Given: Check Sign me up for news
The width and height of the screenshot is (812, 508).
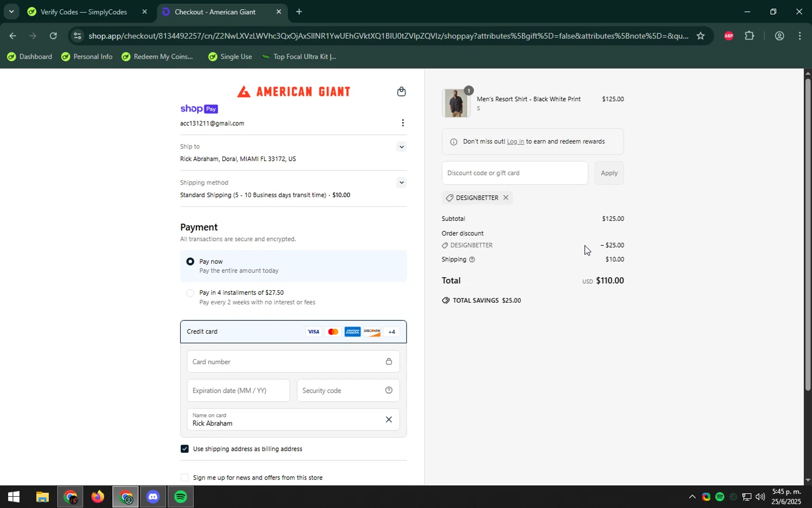Looking at the screenshot, I should 185,478.
